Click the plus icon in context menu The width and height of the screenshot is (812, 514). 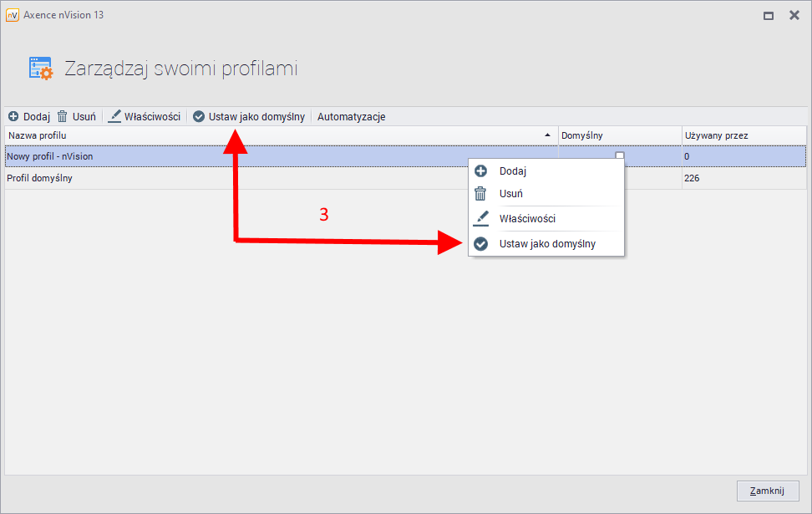tap(480, 171)
